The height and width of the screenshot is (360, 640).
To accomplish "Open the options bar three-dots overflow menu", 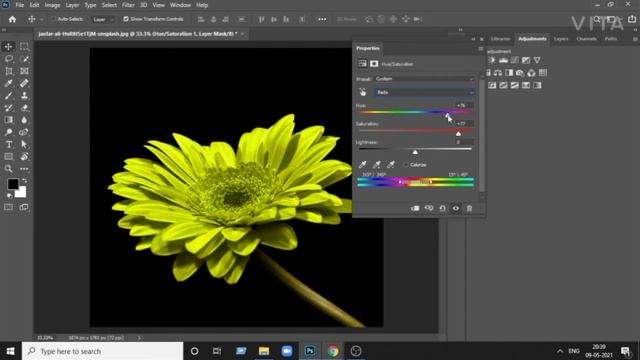I will (322, 19).
